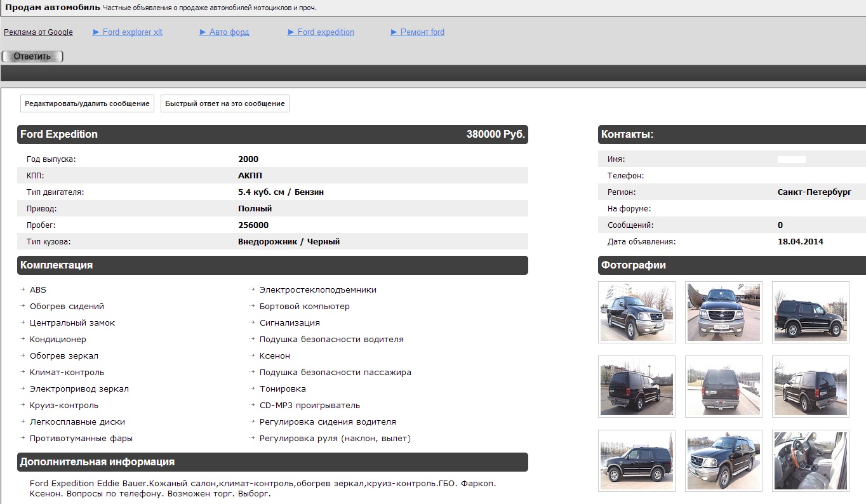This screenshot has height=504, width=866.
Task: Click the Тип двигателя label
Action: [x=55, y=192]
